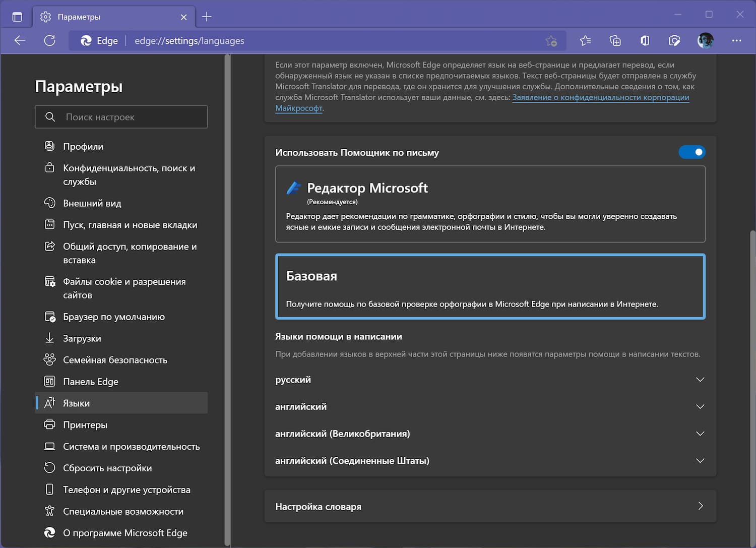Viewport: 756px width, 548px height.
Task: Open Принтеры in the settings sidebar
Action: (85, 425)
